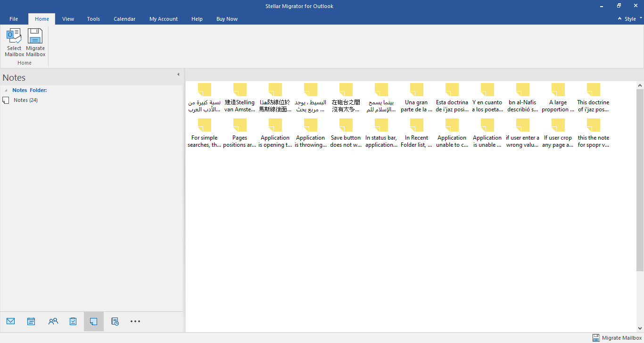Open note 'Application unable to c'
The width and height of the screenshot is (644, 343).
point(452,134)
